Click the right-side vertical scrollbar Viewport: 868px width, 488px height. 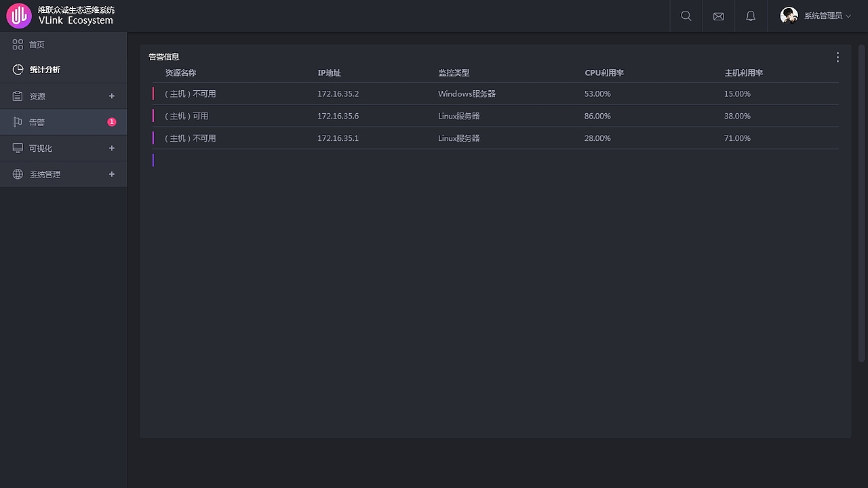click(862, 203)
